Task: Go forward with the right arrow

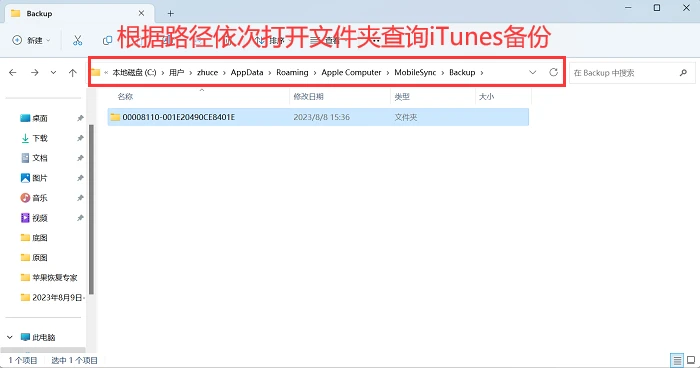Action: click(34, 72)
